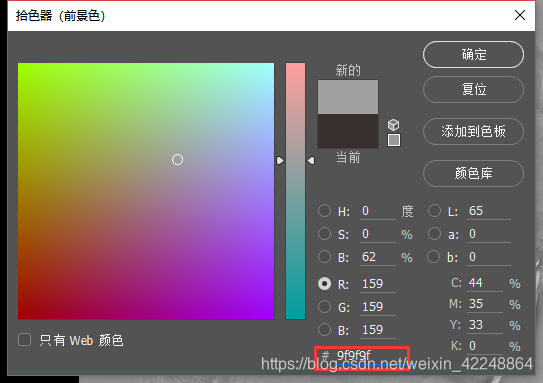543x383 pixels.
Task: Select the Lab b radio button
Action: 434,257
